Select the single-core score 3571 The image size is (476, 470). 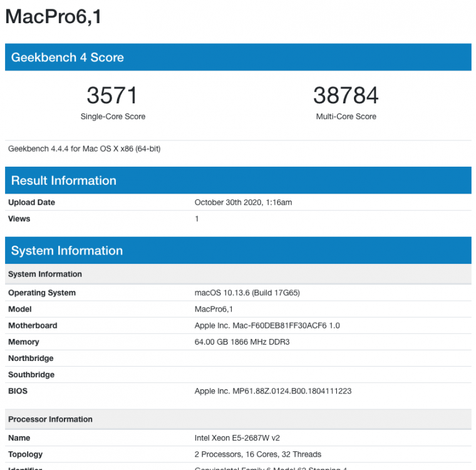coord(112,95)
